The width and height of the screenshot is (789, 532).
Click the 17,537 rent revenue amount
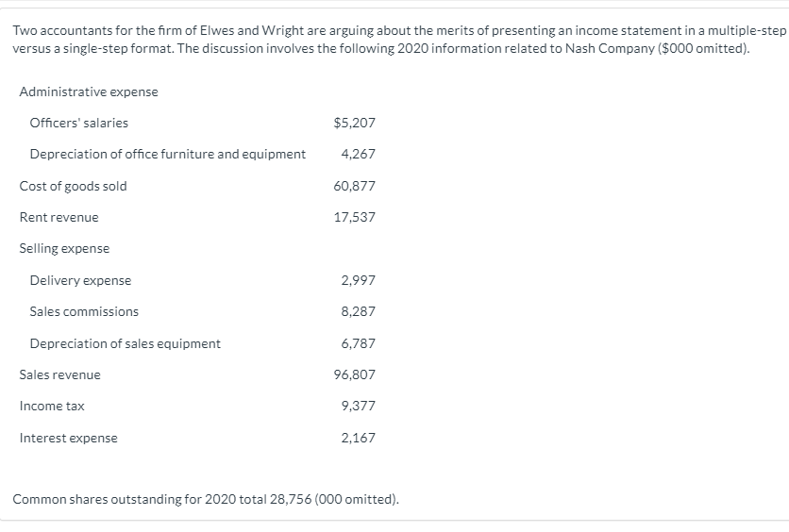pyautogui.click(x=354, y=217)
